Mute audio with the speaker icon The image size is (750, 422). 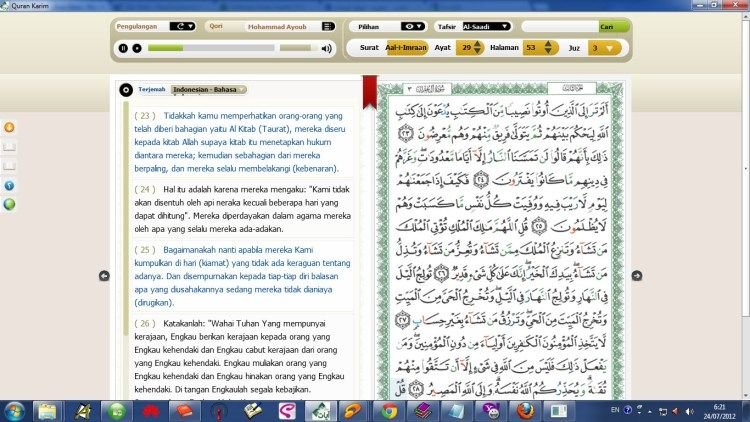327,48
